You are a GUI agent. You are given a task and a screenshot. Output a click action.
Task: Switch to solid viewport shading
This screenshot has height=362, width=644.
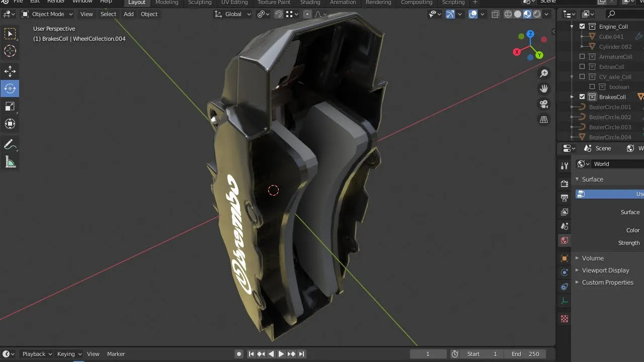518,14
